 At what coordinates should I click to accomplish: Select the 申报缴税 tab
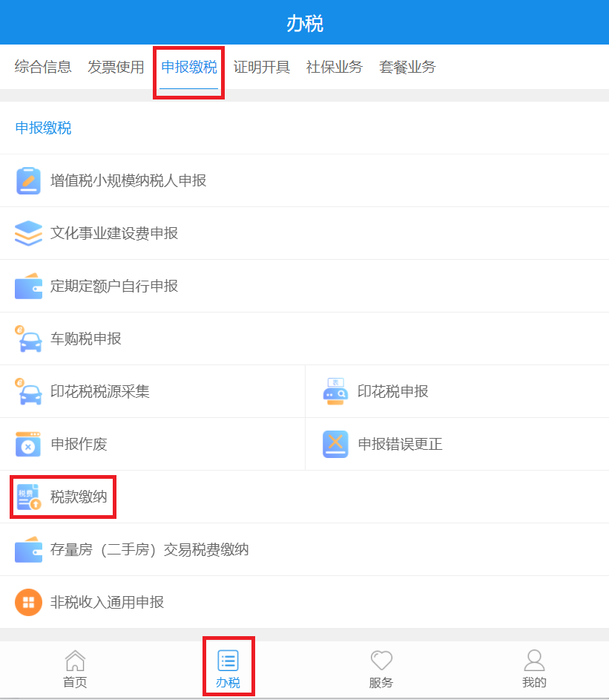[188, 67]
